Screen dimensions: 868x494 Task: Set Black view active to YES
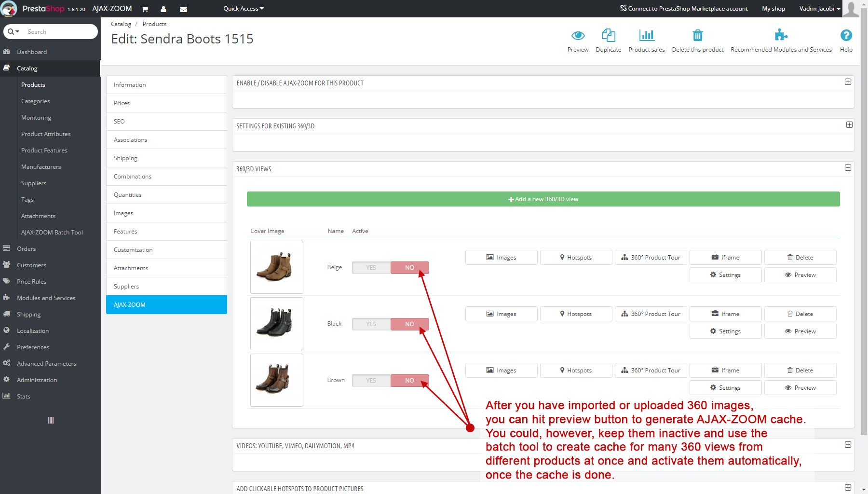click(371, 324)
